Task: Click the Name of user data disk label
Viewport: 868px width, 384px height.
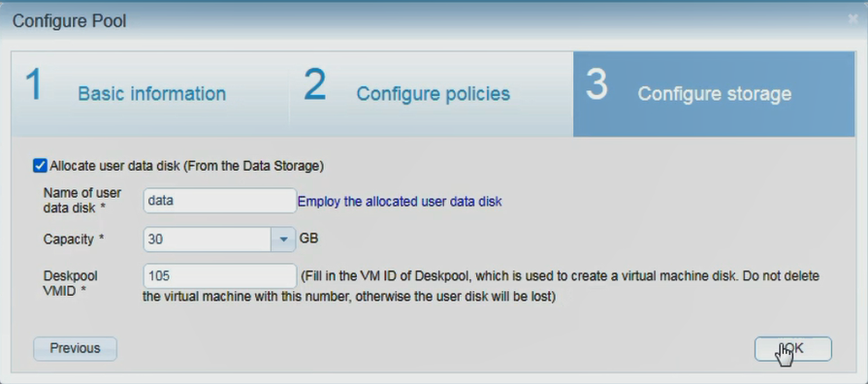Action: click(81, 201)
